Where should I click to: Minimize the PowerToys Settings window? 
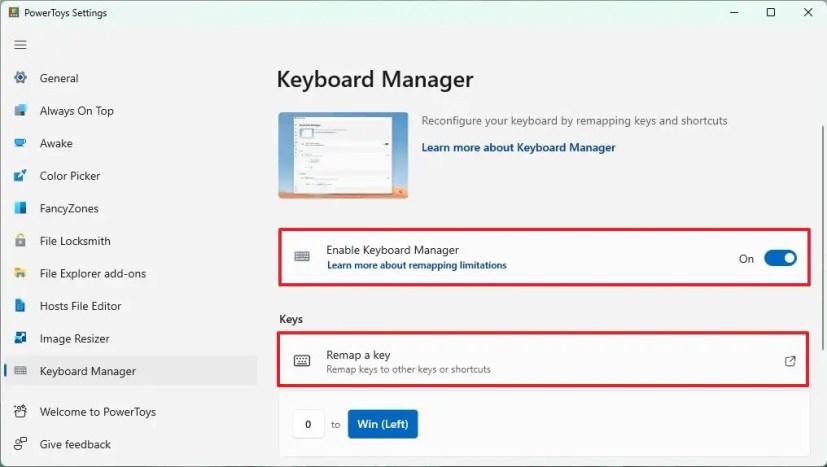coord(734,12)
